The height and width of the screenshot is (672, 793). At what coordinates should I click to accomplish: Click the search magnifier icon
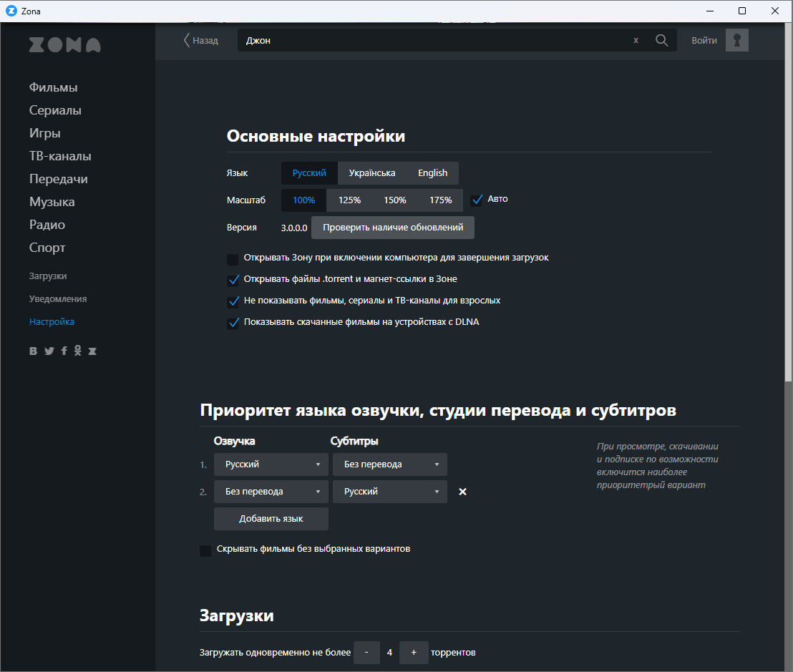coord(661,41)
